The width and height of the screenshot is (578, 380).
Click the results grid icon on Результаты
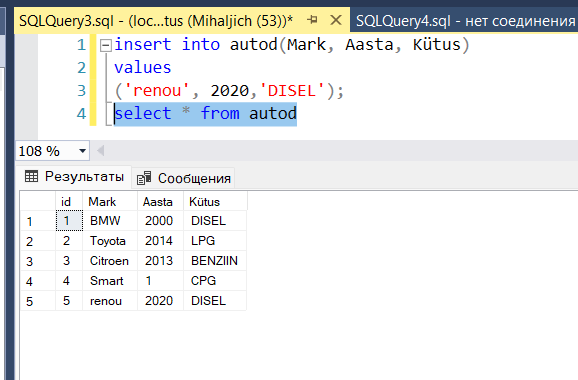(31, 177)
